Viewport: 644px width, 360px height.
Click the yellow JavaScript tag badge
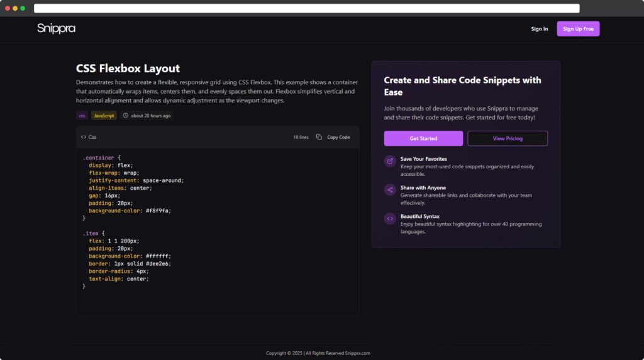104,116
